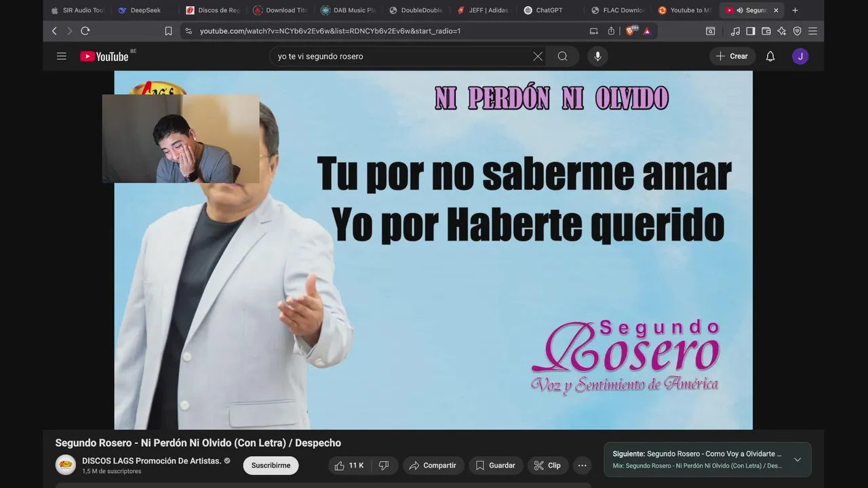The height and width of the screenshot is (488, 868).
Task: Open a new browser tab
Action: [x=795, y=10]
